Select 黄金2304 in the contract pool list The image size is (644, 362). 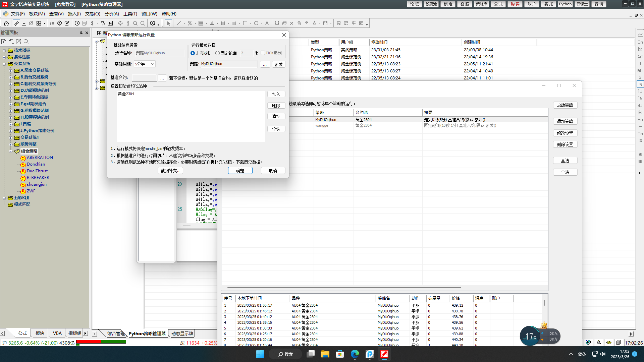tap(126, 94)
